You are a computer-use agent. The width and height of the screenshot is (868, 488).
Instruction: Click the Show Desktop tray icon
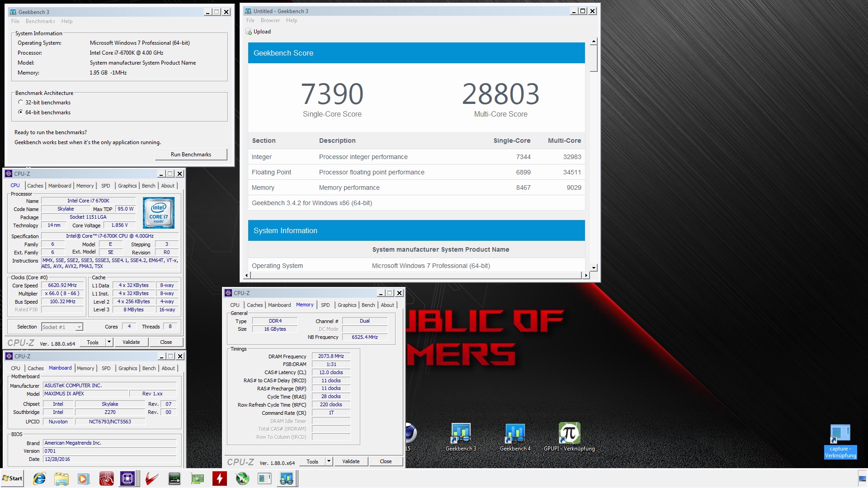[x=863, y=479]
